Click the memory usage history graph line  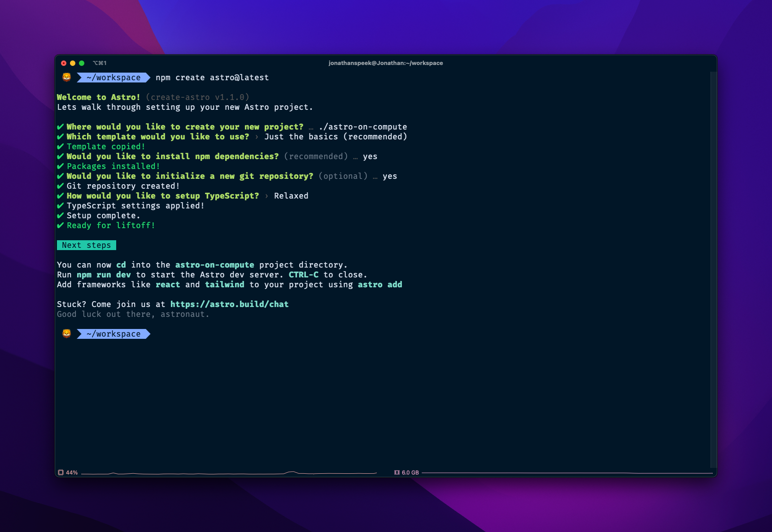(567, 473)
